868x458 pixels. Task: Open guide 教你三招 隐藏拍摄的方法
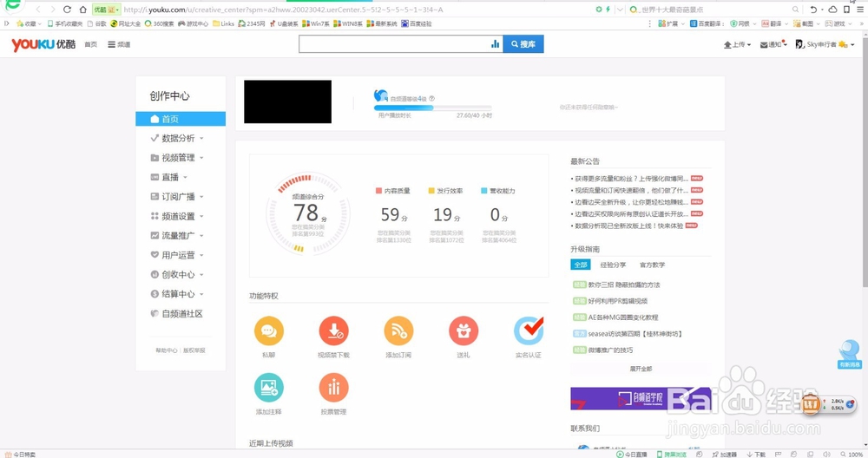[624, 285]
